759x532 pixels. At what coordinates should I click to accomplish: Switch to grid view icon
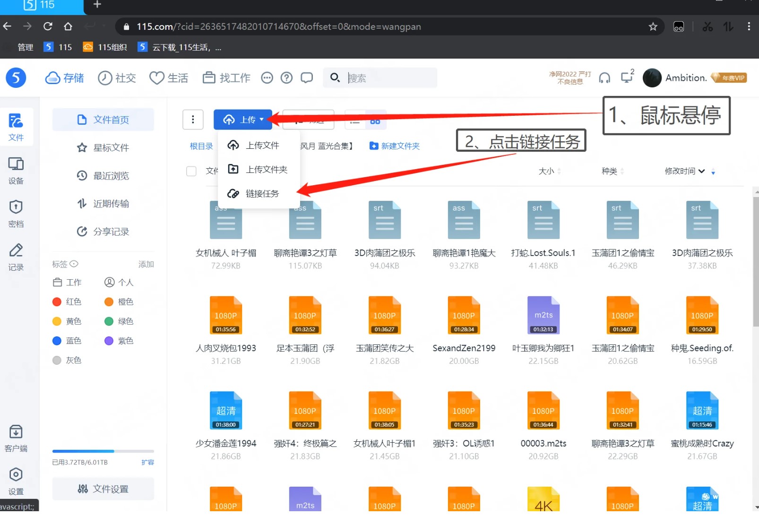375,121
